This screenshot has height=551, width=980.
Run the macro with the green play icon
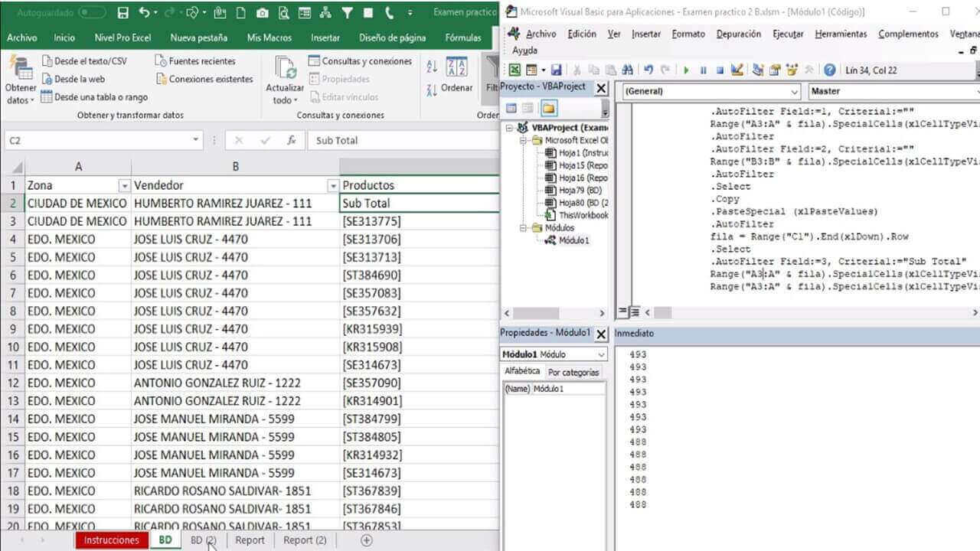(686, 70)
